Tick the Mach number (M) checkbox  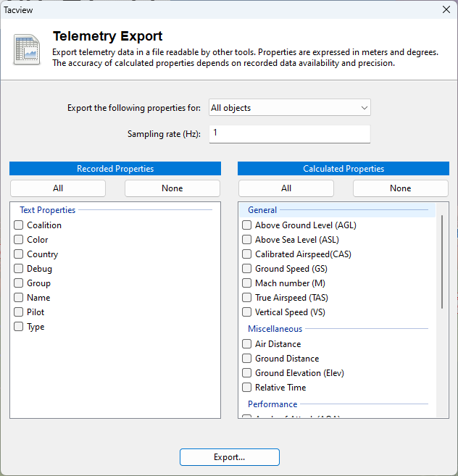pyautogui.click(x=247, y=283)
